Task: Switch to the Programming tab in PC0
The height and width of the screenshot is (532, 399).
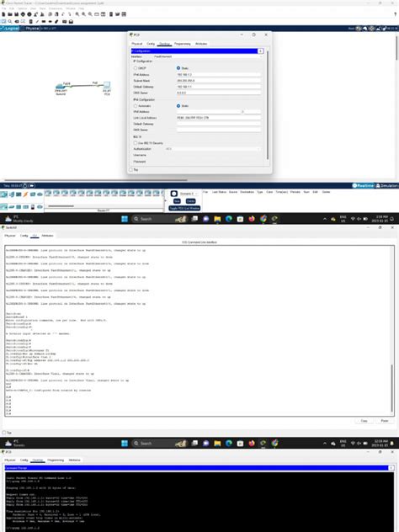Action: point(182,44)
